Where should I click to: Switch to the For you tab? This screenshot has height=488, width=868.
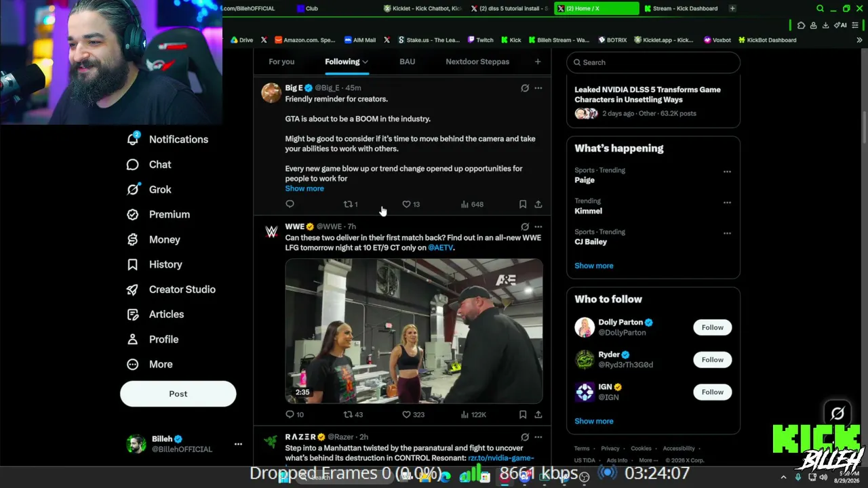(x=281, y=62)
